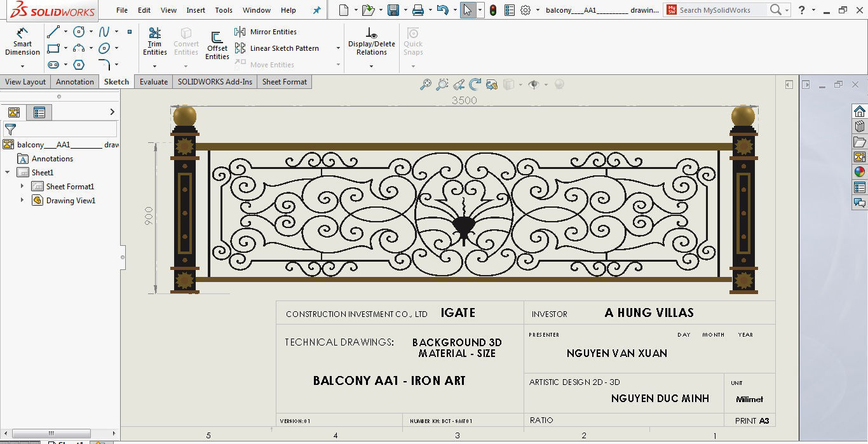This screenshot has width=868, height=444.
Task: Click the Rotate View icon
Action: click(475, 84)
